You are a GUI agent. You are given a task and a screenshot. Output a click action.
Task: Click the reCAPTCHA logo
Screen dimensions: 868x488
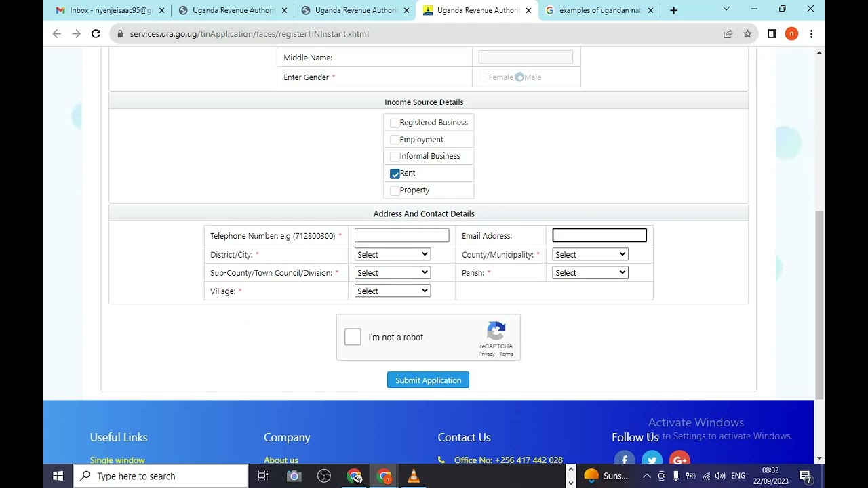tap(496, 331)
